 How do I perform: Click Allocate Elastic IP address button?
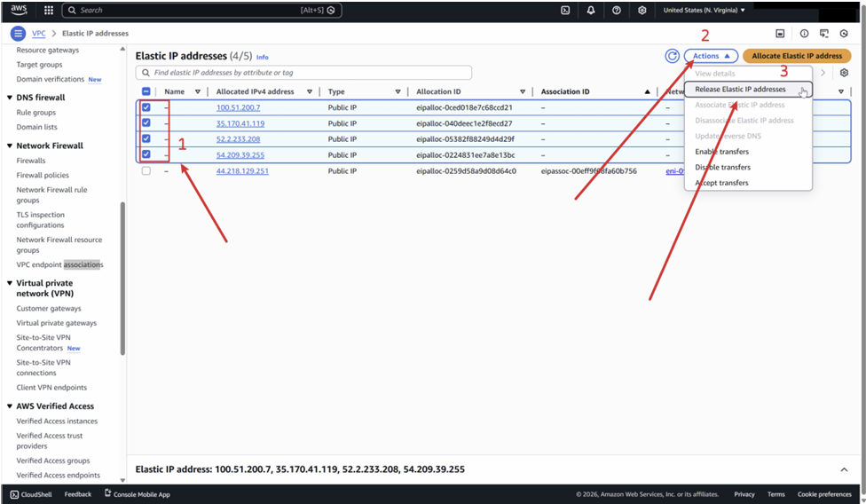click(x=796, y=56)
